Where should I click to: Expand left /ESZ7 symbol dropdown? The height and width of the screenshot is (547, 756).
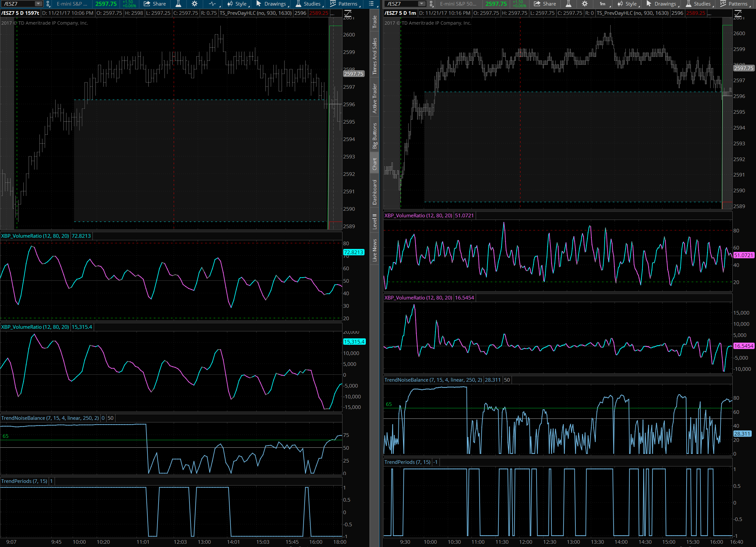coord(39,4)
